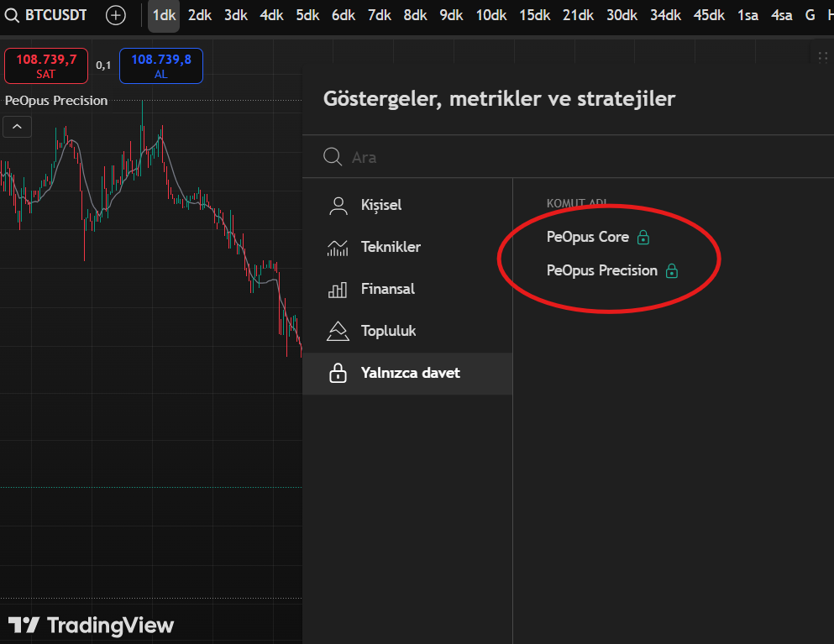Collapse the indicator legend with chevron button
The width and height of the screenshot is (834, 644).
18,127
